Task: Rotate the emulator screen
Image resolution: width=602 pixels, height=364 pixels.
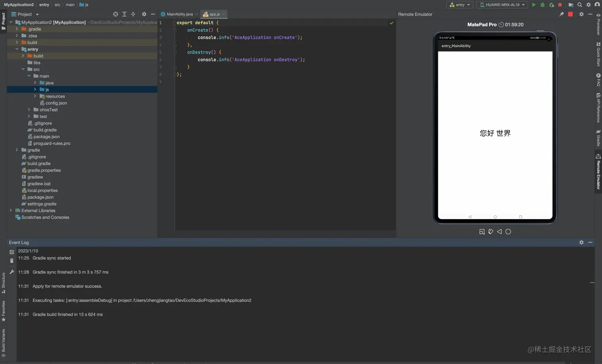Action: coord(491,232)
